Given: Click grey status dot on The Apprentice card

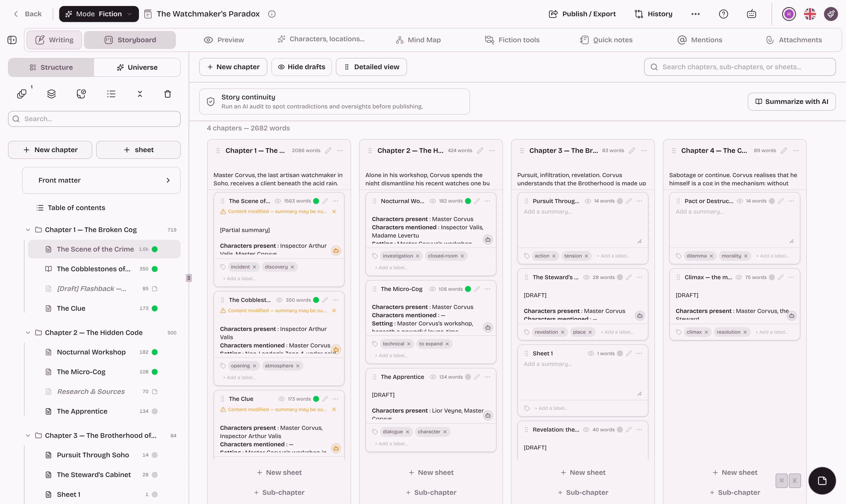Looking at the screenshot, I should point(468,377).
